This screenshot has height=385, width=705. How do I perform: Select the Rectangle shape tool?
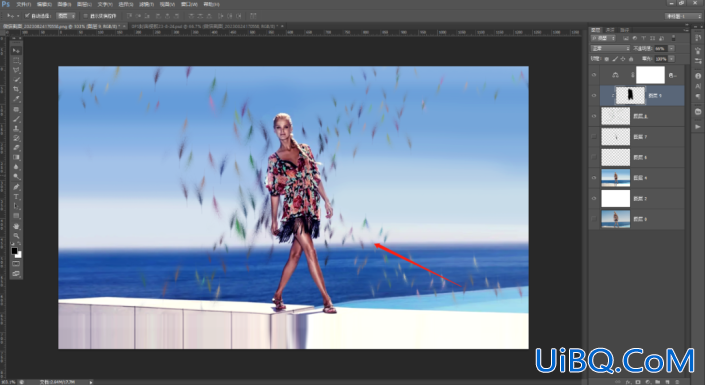16,216
